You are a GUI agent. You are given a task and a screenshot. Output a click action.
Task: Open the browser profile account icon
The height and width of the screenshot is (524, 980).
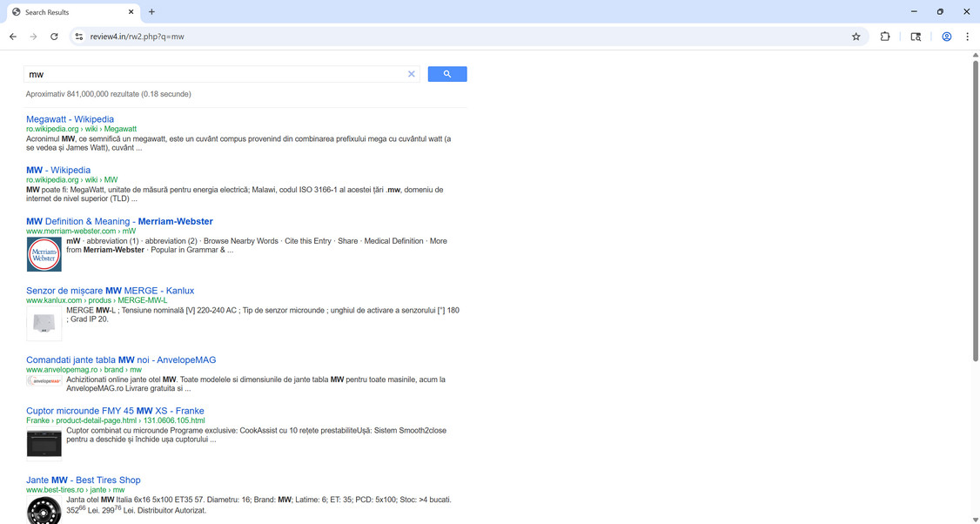(946, 37)
